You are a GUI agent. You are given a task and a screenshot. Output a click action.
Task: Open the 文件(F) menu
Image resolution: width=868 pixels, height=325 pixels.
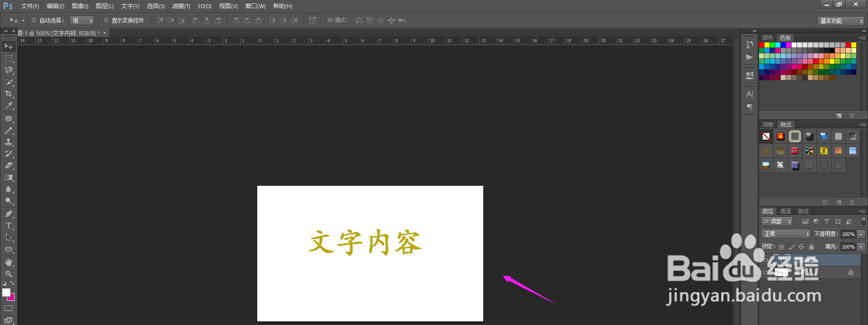coord(30,6)
